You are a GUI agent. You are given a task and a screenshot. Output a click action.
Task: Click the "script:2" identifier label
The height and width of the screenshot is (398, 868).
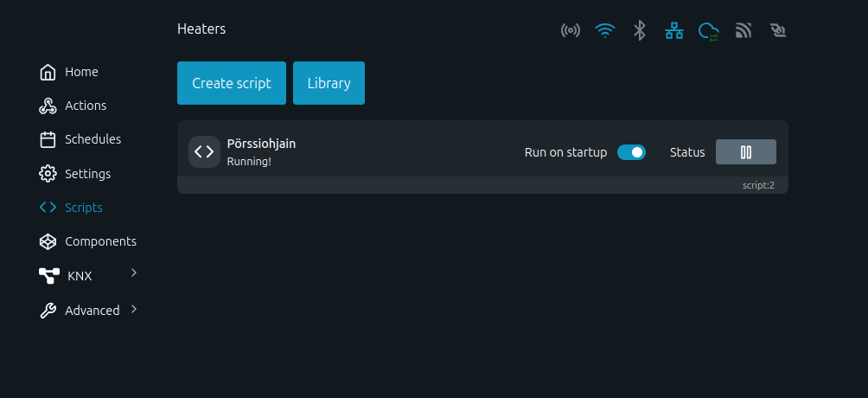758,185
